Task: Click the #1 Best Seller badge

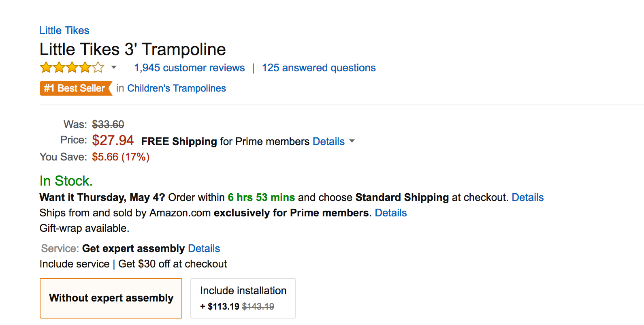Action: 75,88
